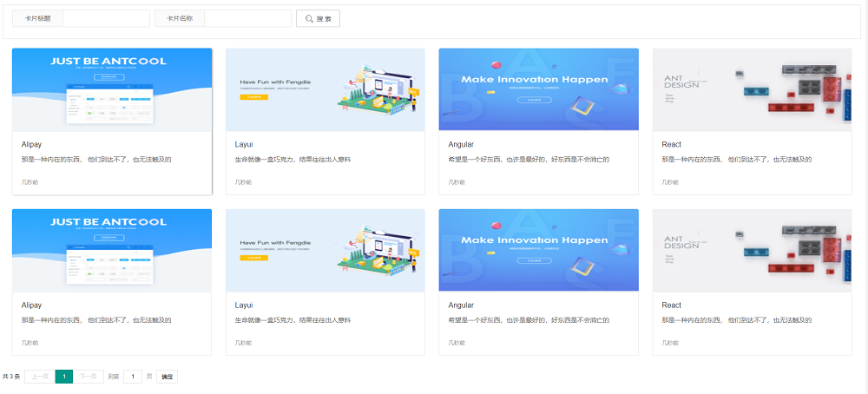The height and width of the screenshot is (394, 868).
Task: Open the top-row React Ant Design image
Action: click(752, 89)
